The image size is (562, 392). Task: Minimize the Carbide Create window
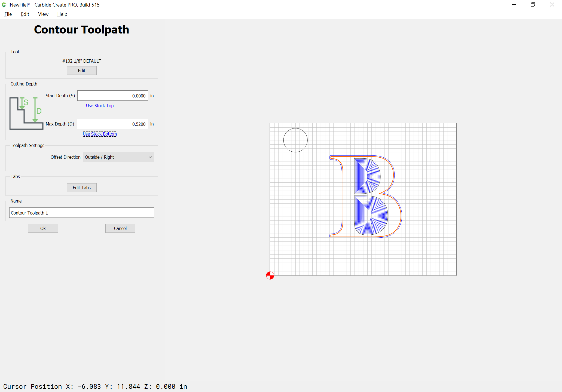pos(514,5)
